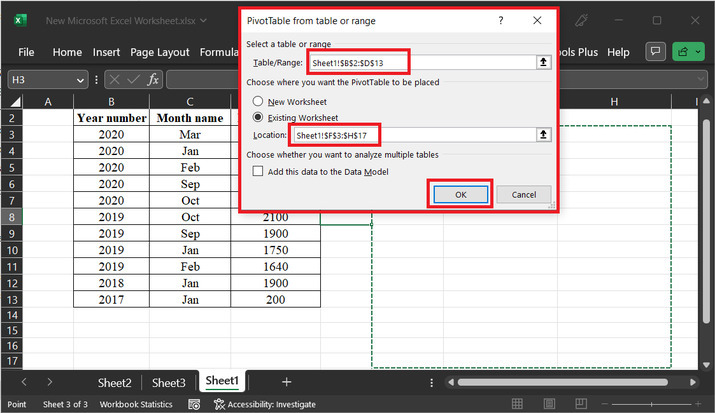715x413 pixels.
Task: Open the Page Layout ribbon tab
Action: click(160, 52)
